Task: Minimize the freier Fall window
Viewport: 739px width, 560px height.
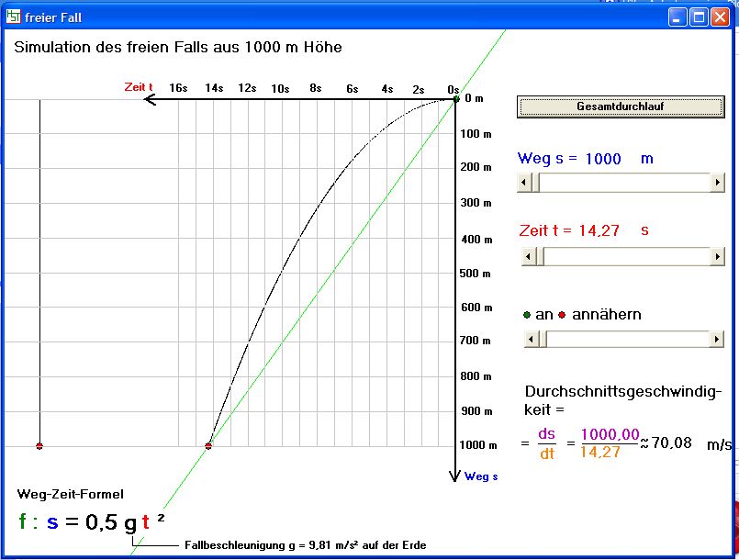Action: pyautogui.click(x=677, y=17)
